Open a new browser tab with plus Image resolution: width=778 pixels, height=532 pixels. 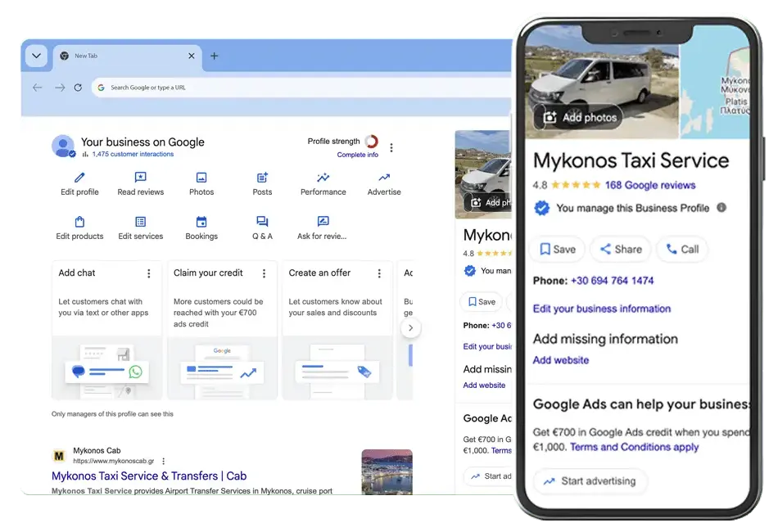click(215, 56)
